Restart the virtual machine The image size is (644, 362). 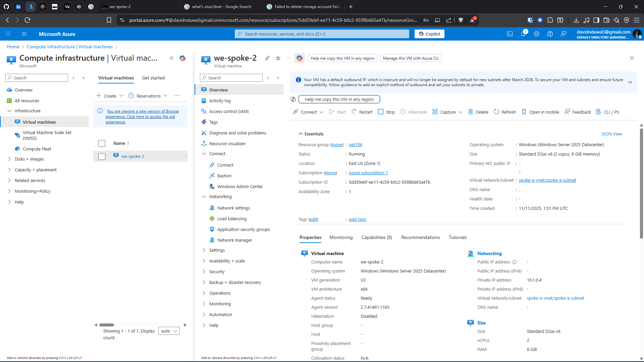pos(362,112)
